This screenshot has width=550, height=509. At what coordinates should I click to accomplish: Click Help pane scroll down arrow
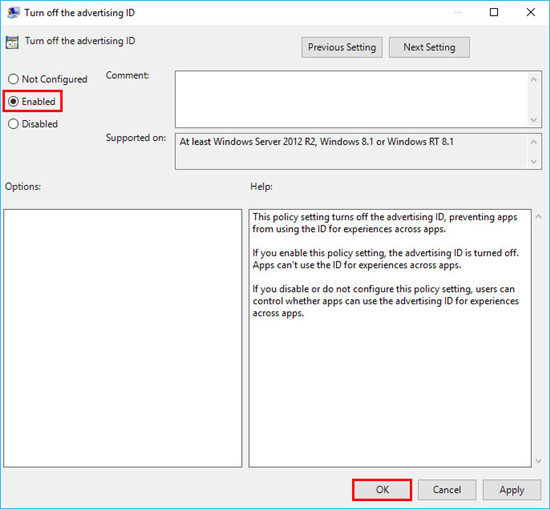(538, 461)
